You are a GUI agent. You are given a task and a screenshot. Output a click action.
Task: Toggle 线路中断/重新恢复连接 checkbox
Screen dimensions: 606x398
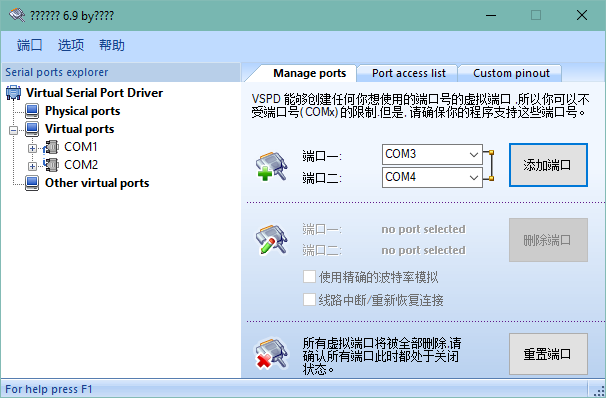pyautogui.click(x=309, y=299)
